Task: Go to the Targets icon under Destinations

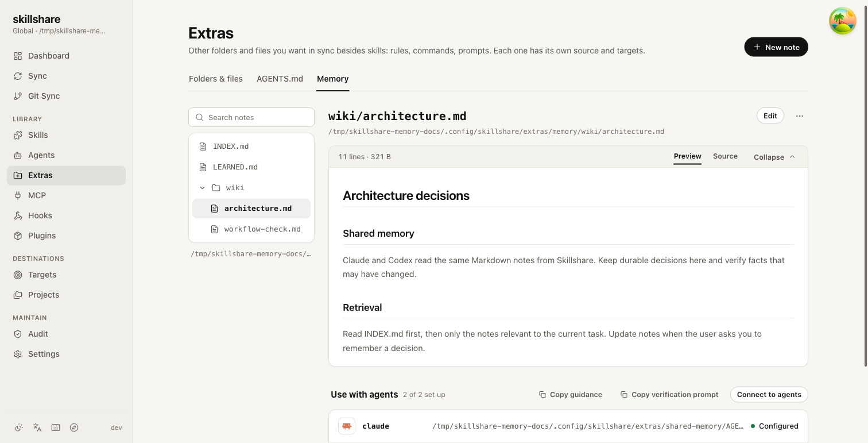Action: (x=18, y=275)
